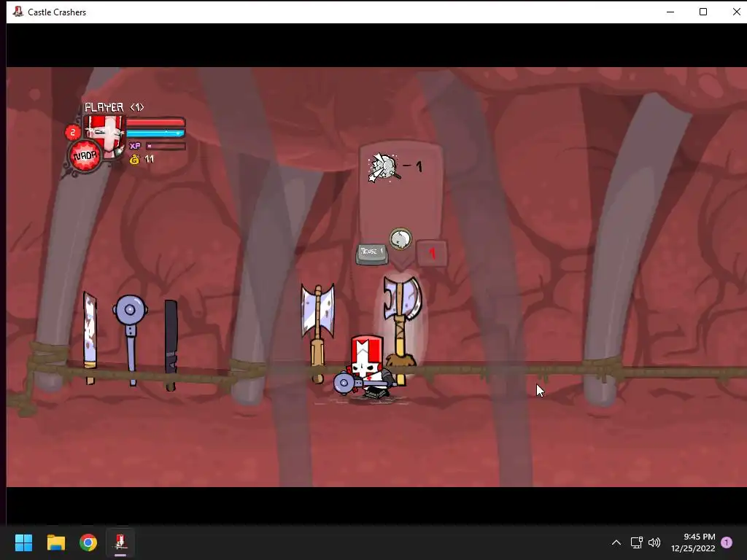Click the blue magic bar

155,133
